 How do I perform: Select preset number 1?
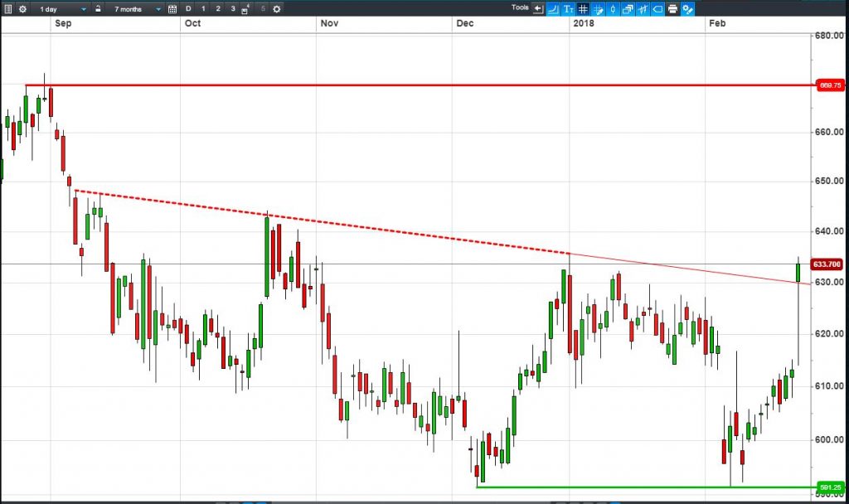pyautogui.click(x=203, y=8)
